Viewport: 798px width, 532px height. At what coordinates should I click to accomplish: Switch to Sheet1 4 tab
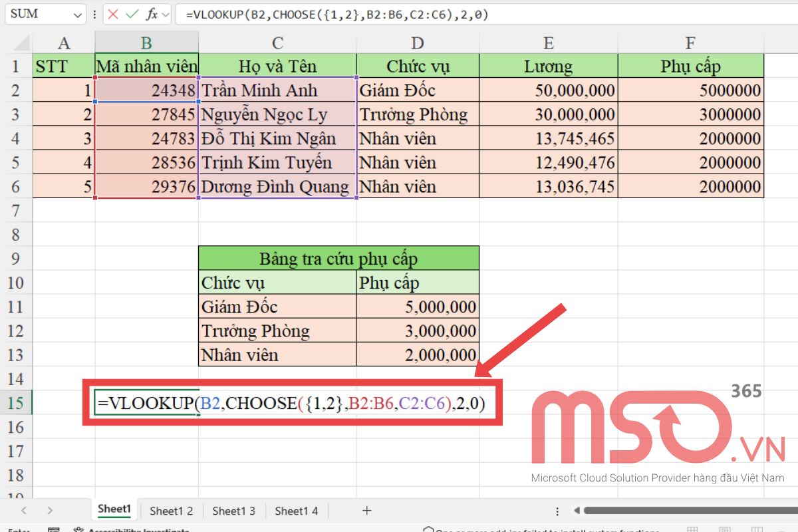click(297, 511)
